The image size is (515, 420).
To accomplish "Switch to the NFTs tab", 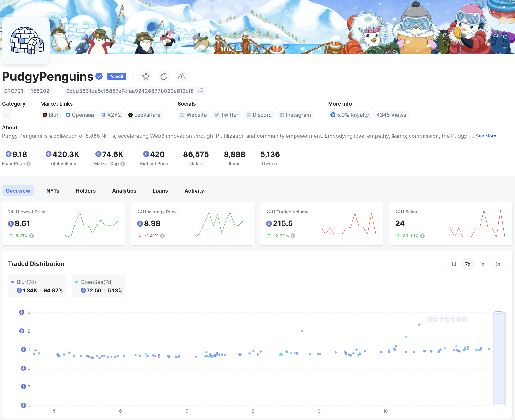I will [x=53, y=191].
